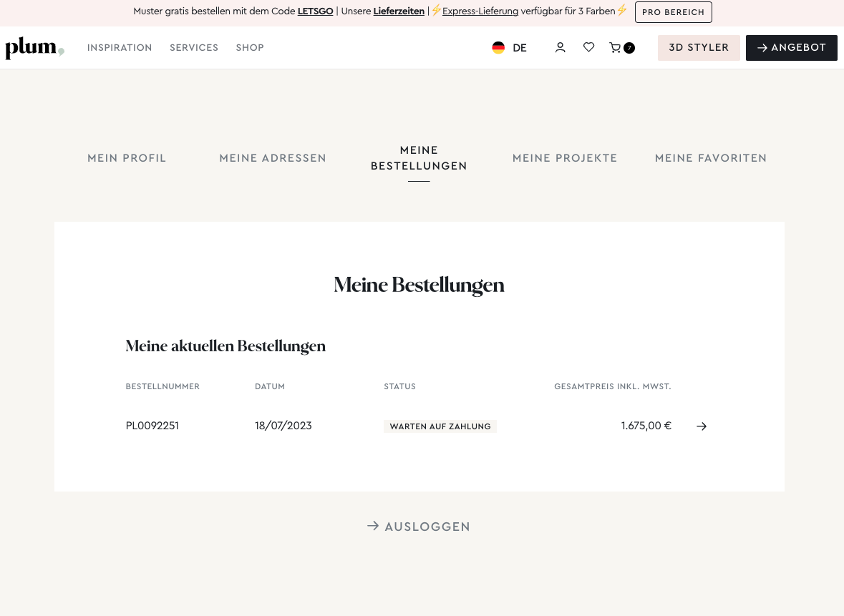The width and height of the screenshot is (844, 616).
Task: Click Ausloggen to log out
Action: (419, 527)
